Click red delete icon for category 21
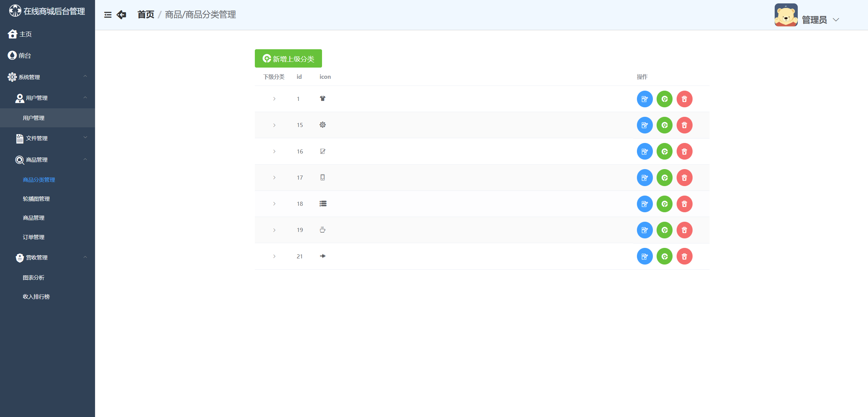This screenshot has height=417, width=868. pyautogui.click(x=684, y=256)
